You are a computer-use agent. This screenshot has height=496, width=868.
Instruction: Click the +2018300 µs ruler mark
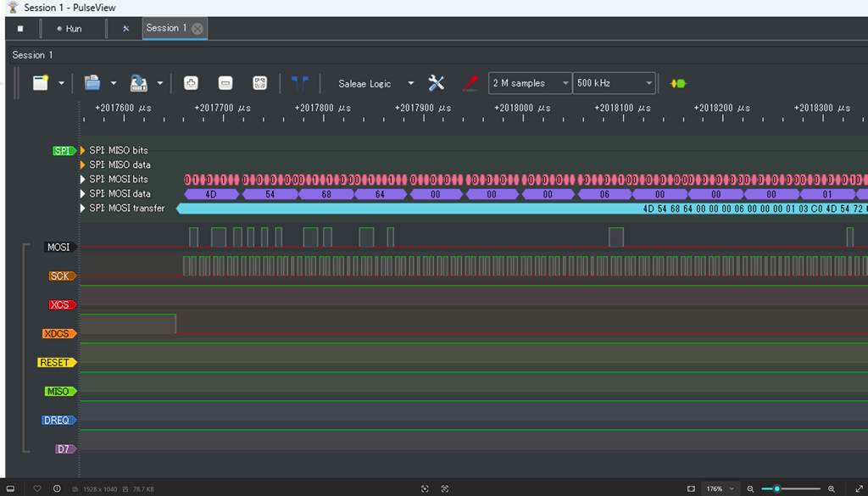(x=822, y=108)
